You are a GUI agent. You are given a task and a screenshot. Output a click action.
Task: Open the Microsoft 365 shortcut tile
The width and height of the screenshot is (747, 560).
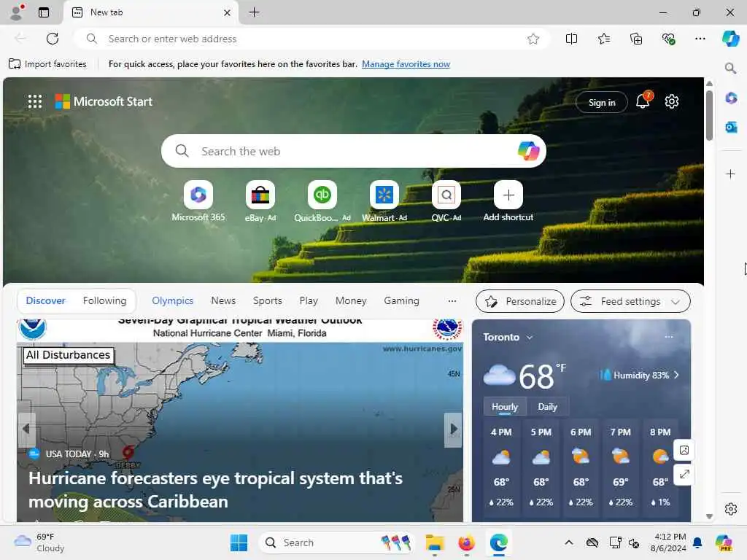pyautogui.click(x=198, y=201)
